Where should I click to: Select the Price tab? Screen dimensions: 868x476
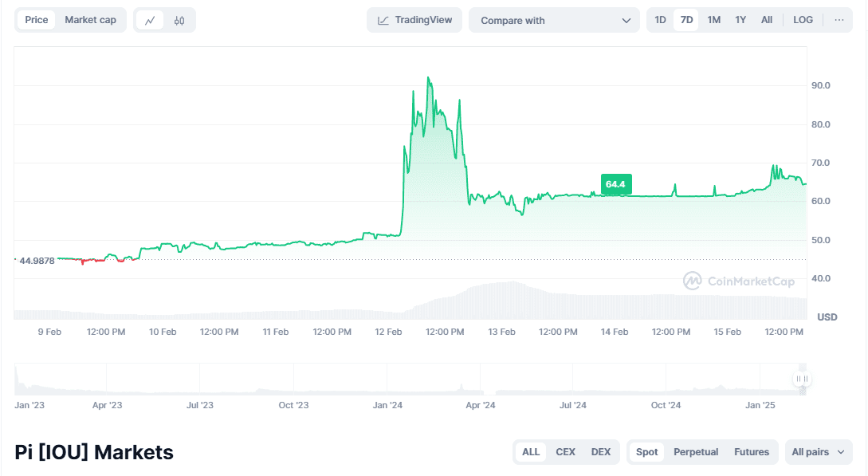point(37,20)
